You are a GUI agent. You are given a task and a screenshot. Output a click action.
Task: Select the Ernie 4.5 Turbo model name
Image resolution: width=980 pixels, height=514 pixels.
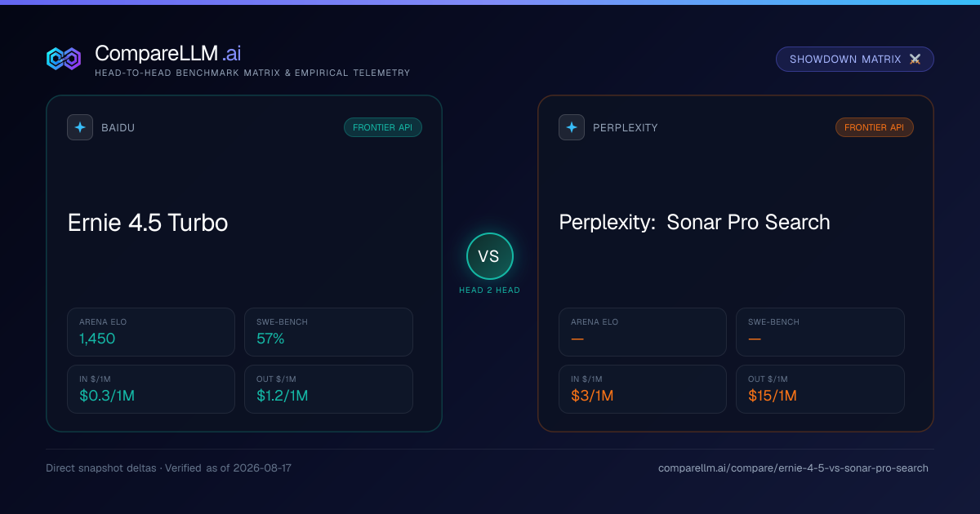(x=148, y=222)
